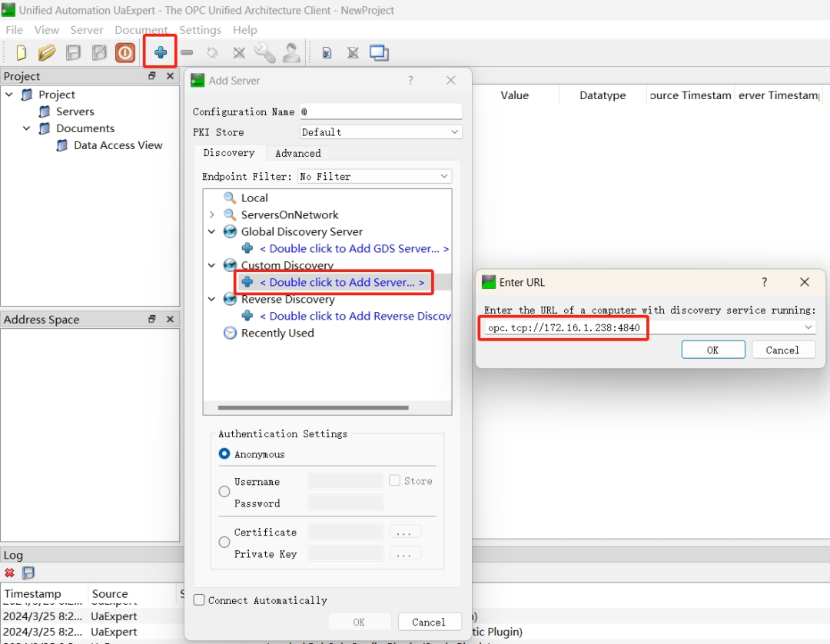This screenshot has height=644, width=830.
Task: Click the windows cascade toolbar icon
Action: coord(379,53)
